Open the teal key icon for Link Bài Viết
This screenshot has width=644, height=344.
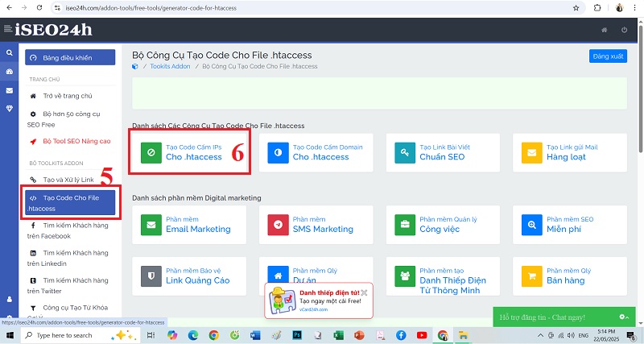tap(405, 153)
